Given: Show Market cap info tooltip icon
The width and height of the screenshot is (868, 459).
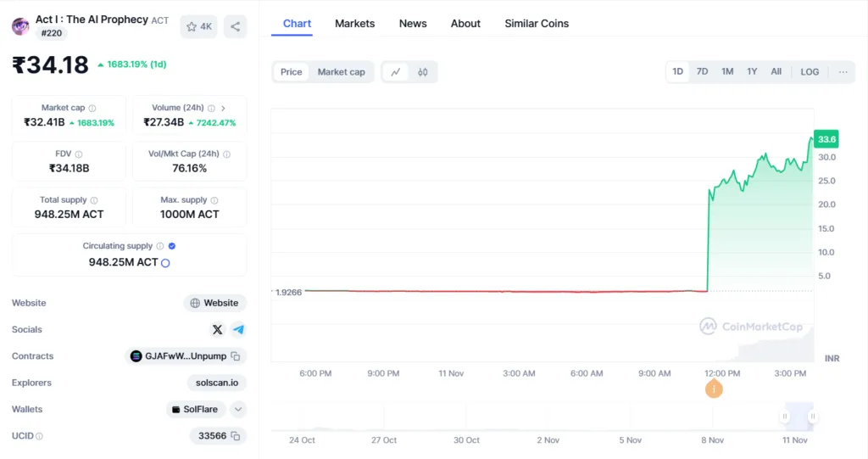Looking at the screenshot, I should click(92, 108).
